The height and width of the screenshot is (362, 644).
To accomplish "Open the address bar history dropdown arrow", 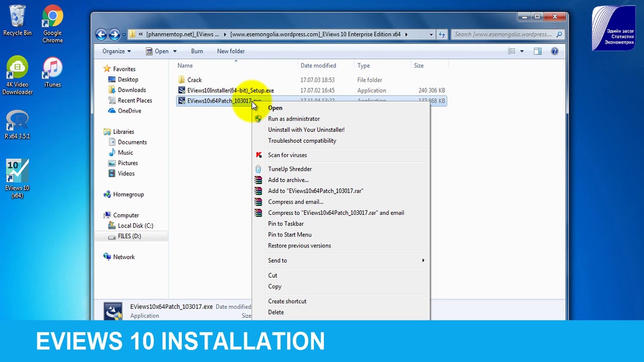I will coord(431,35).
